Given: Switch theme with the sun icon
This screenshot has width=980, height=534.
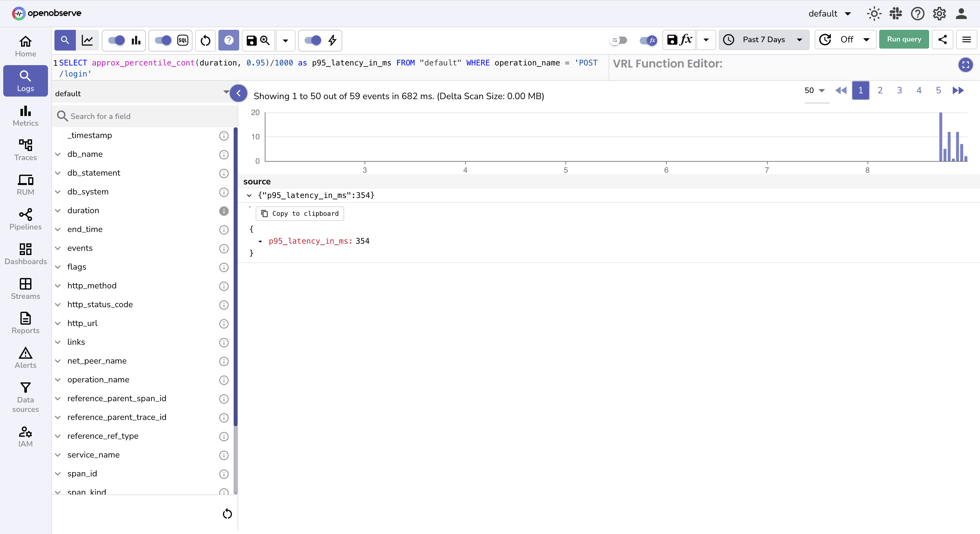Looking at the screenshot, I should pos(874,14).
